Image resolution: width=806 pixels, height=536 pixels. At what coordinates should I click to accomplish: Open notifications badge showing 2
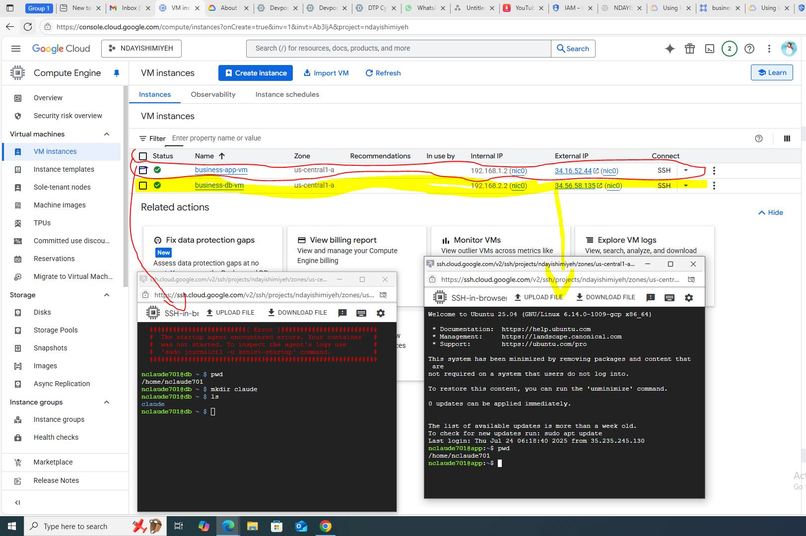[x=729, y=48]
